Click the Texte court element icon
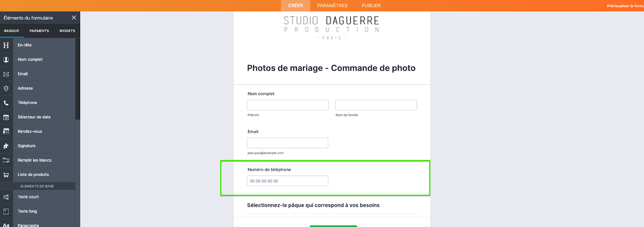 click(6, 197)
